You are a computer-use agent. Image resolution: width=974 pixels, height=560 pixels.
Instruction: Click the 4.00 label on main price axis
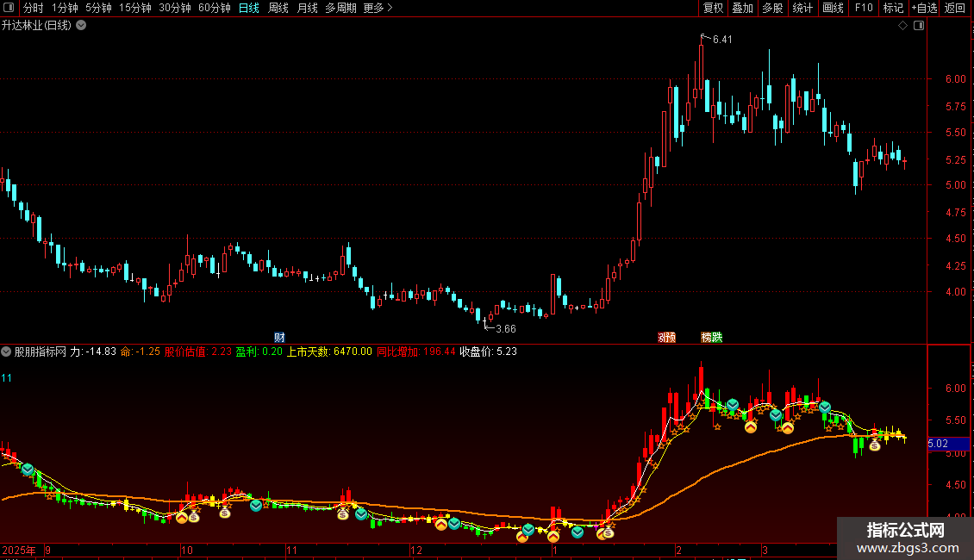coord(955,292)
